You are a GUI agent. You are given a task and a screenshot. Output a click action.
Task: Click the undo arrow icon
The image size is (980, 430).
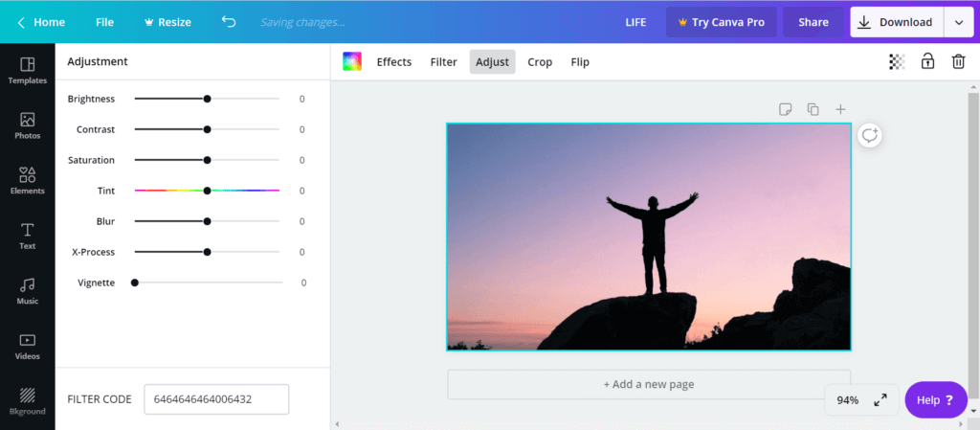pyautogui.click(x=229, y=22)
